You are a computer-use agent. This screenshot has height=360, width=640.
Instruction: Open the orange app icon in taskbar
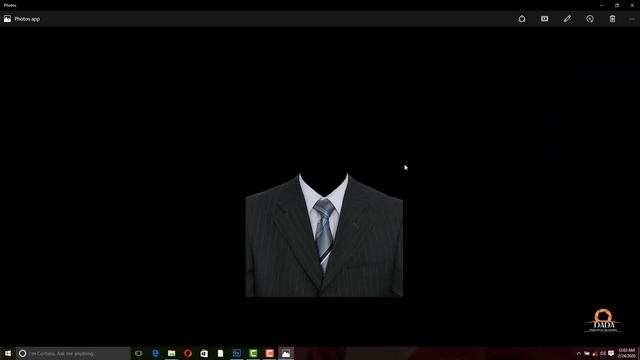(x=269, y=353)
